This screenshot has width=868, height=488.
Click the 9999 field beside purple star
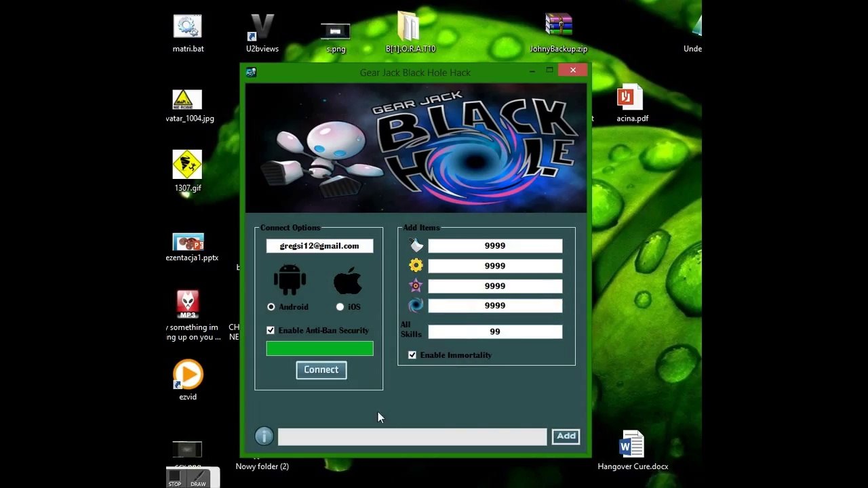pos(495,285)
